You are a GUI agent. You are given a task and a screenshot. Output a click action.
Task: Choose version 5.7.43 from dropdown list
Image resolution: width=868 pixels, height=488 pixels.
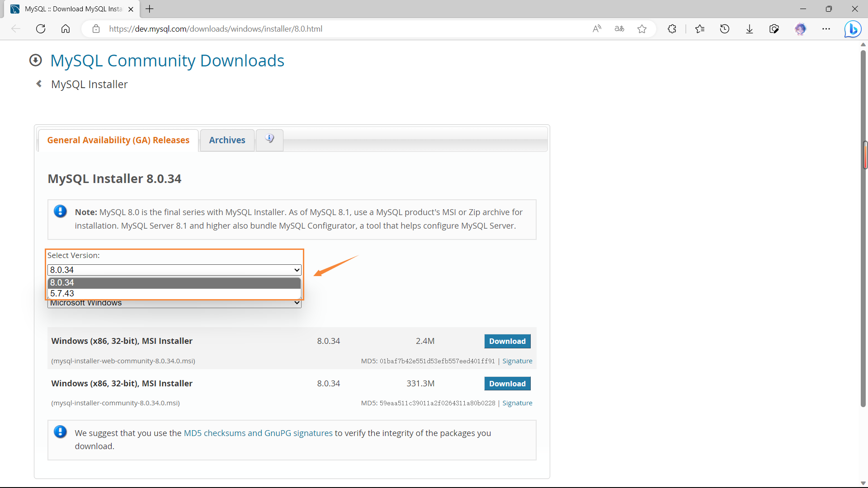(x=174, y=294)
